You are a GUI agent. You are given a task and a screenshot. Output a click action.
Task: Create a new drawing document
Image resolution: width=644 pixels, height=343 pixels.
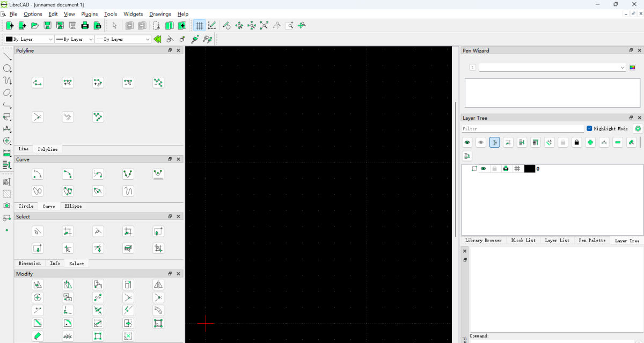click(x=9, y=25)
